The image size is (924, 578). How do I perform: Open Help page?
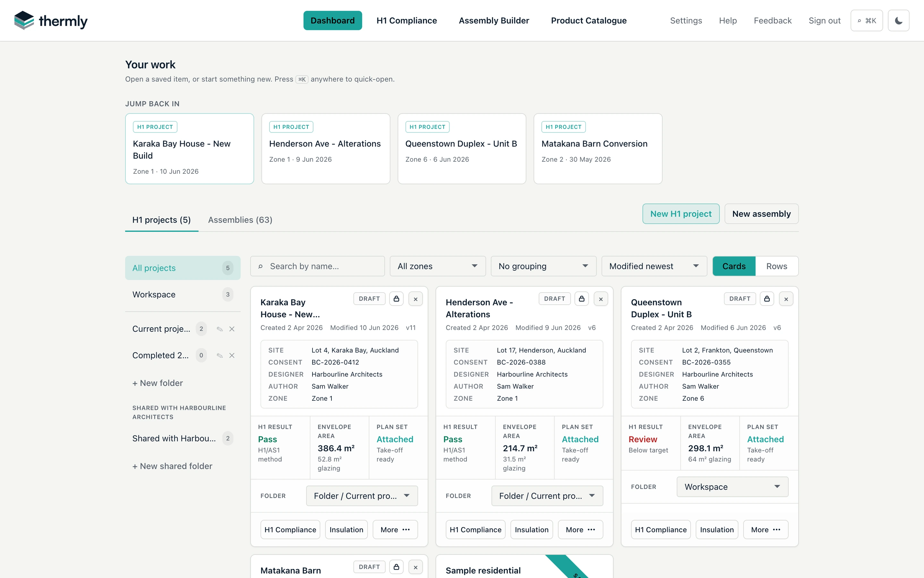point(728,21)
